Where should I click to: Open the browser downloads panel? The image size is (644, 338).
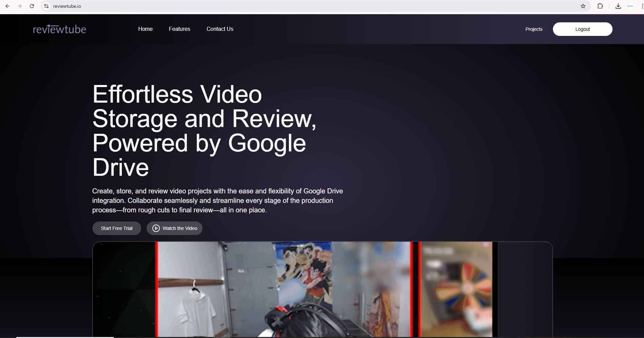click(x=618, y=6)
